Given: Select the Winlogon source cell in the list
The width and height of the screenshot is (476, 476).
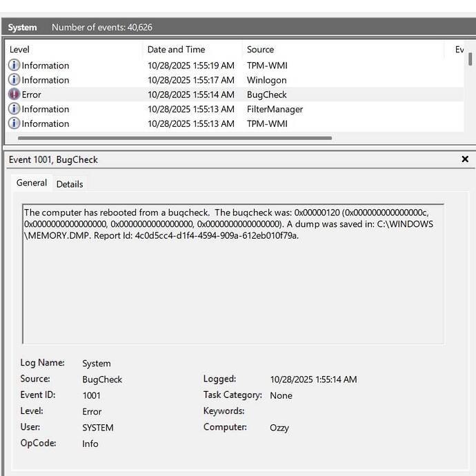Looking at the screenshot, I should pos(266,80).
